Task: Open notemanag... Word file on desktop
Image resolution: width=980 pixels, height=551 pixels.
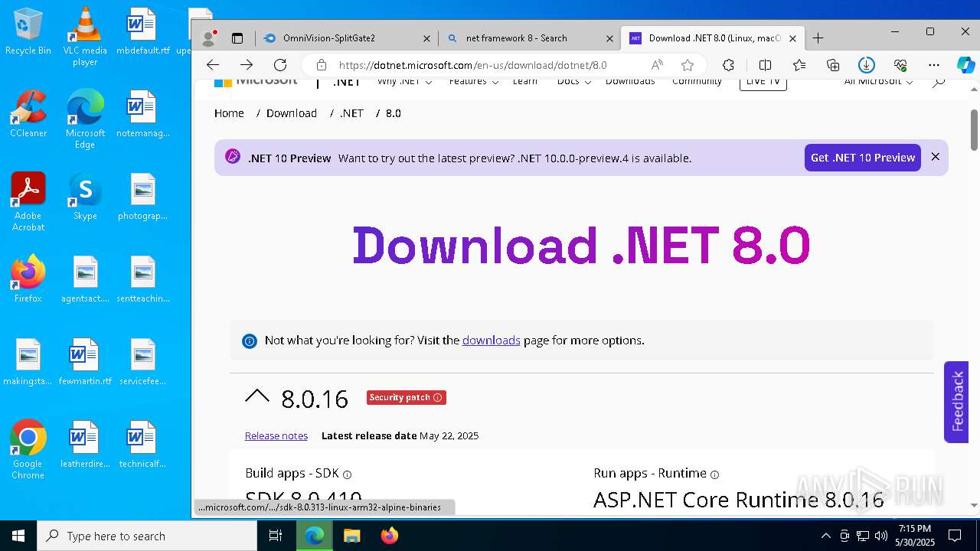Action: (x=142, y=114)
